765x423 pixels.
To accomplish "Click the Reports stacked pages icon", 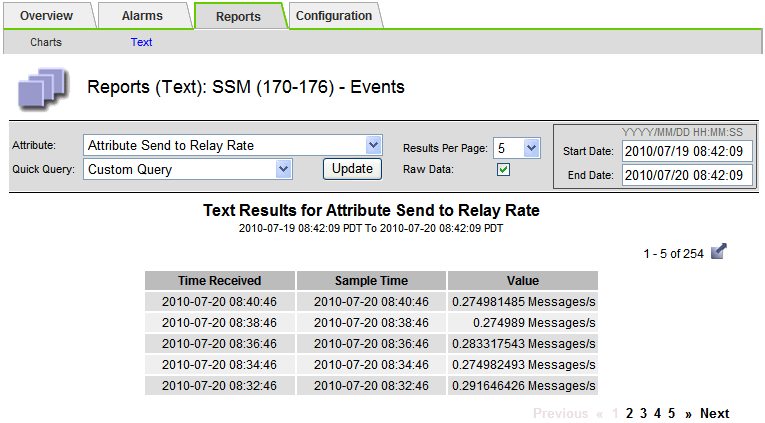I will click(44, 88).
